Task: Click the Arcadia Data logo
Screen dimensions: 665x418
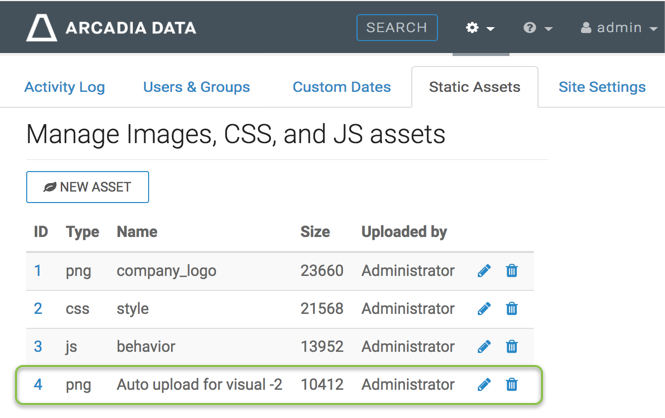Action: 111,27
